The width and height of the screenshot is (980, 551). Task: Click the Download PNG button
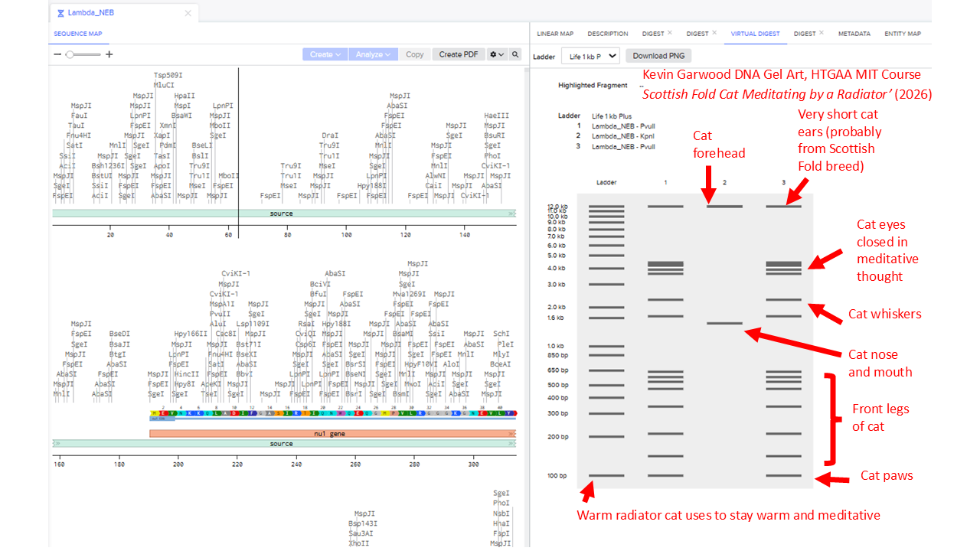(x=658, y=56)
